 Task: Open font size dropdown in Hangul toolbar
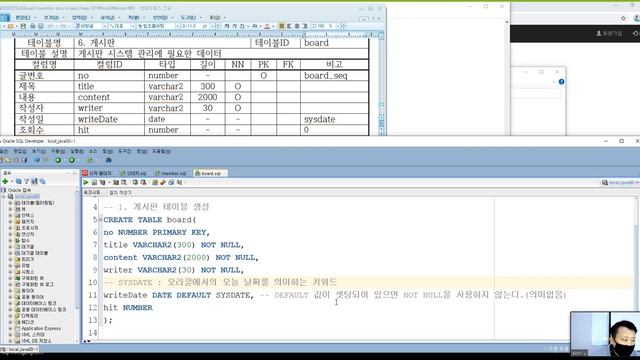click(211, 26)
